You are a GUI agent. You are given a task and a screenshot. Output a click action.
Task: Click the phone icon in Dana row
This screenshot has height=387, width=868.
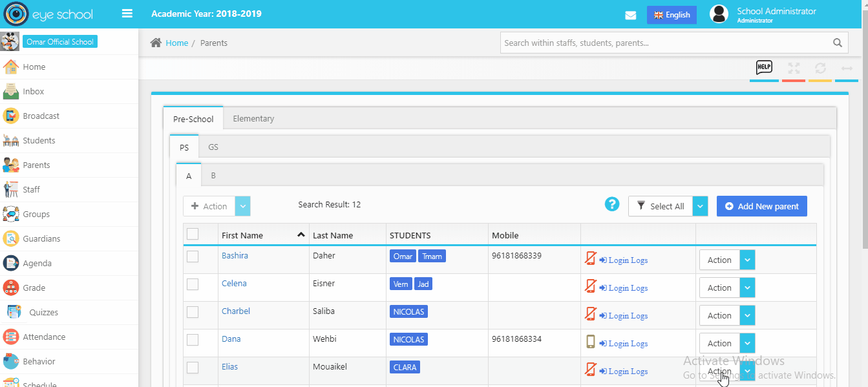click(590, 342)
